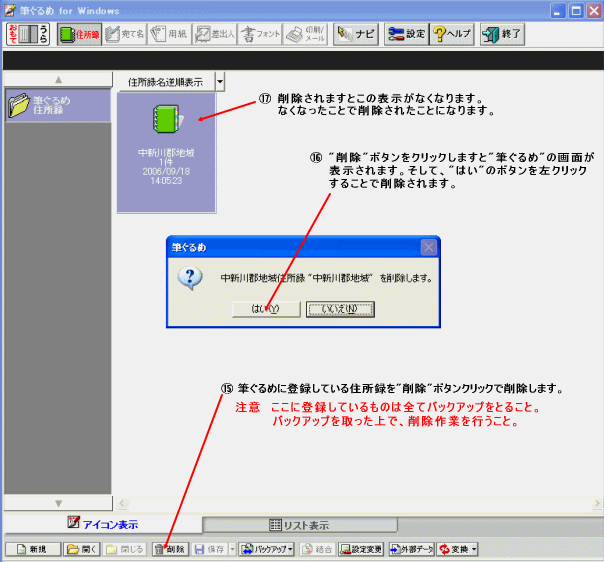This screenshot has height=562, width=604.
Task: Click the 削除 delete button
Action: tap(170, 549)
